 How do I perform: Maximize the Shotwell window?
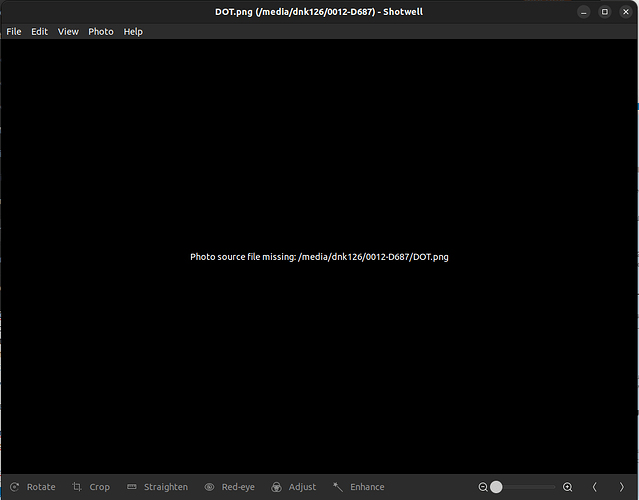coord(605,12)
